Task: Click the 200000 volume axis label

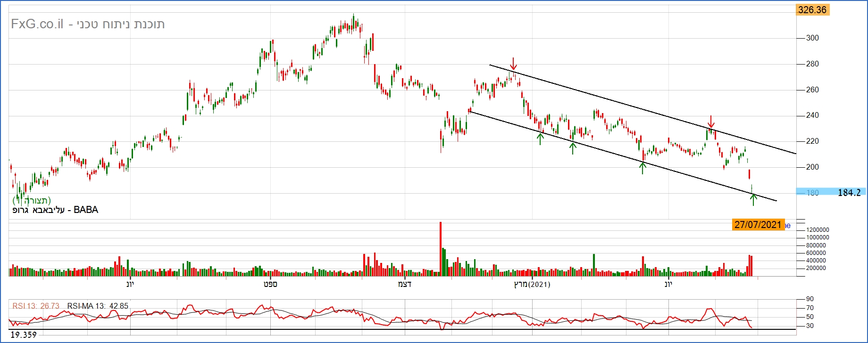Action: [x=816, y=268]
